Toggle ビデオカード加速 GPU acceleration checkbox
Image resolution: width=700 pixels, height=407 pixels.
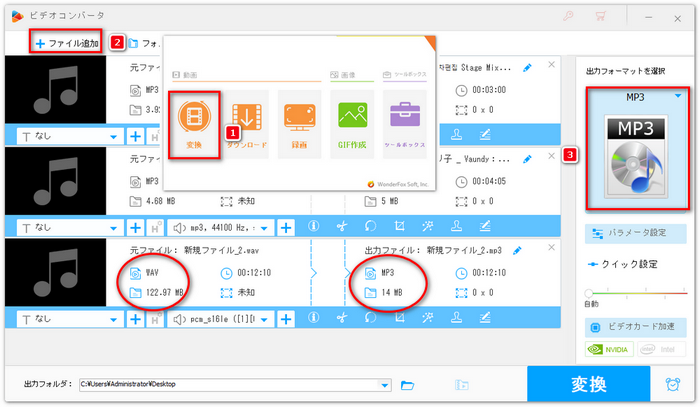click(595, 327)
